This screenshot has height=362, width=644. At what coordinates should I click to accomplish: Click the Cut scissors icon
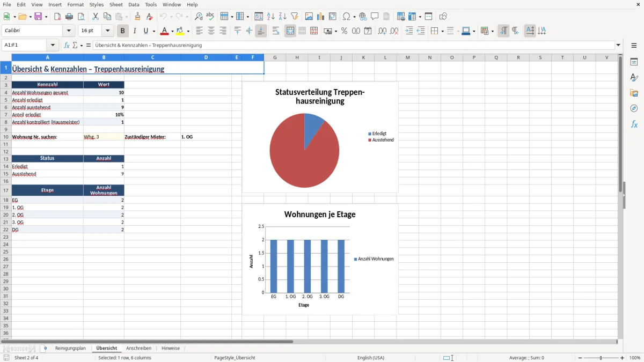[x=96, y=17]
